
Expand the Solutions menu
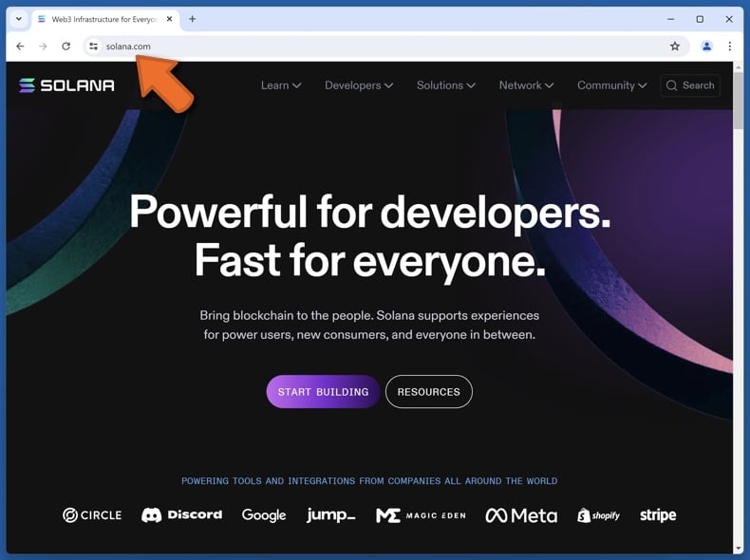point(446,85)
